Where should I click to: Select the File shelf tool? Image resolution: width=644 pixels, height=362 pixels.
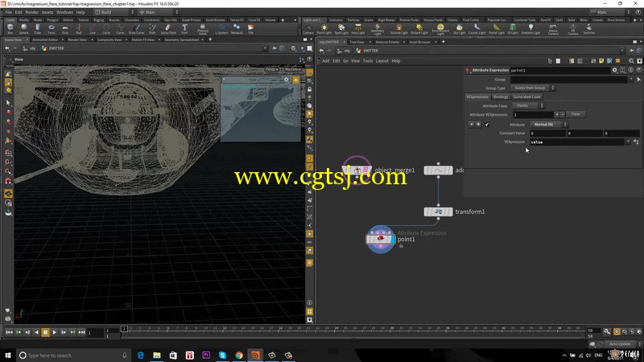tap(250, 29)
